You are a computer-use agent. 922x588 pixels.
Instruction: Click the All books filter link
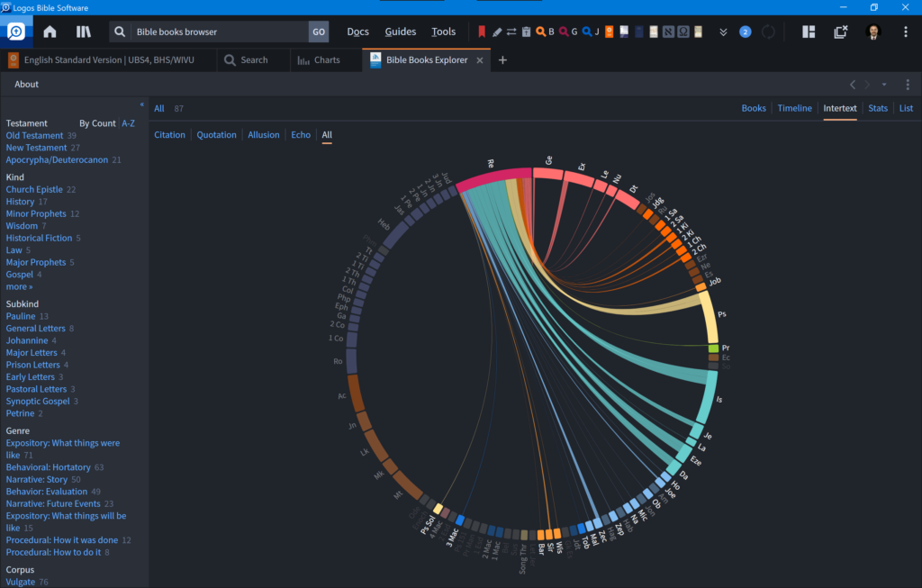point(158,108)
